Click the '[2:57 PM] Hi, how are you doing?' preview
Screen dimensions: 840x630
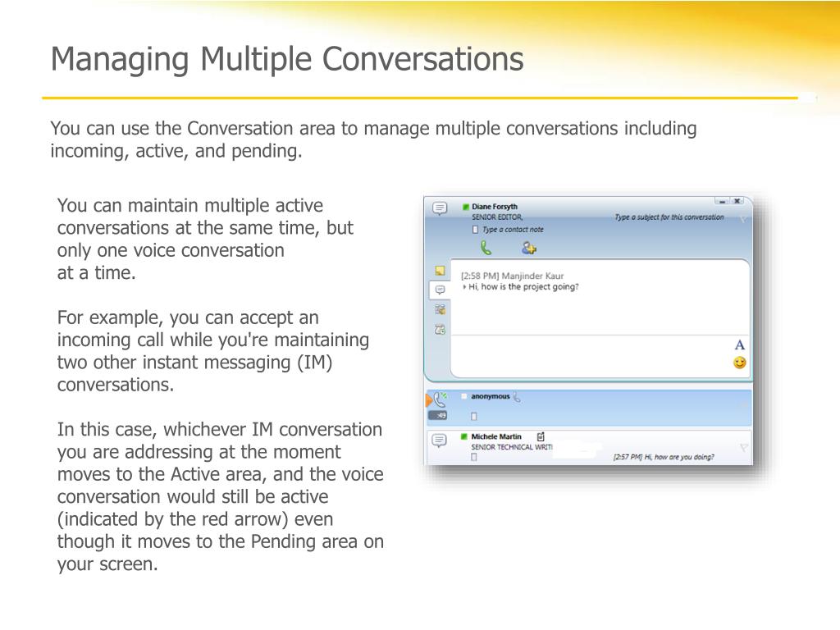click(664, 458)
